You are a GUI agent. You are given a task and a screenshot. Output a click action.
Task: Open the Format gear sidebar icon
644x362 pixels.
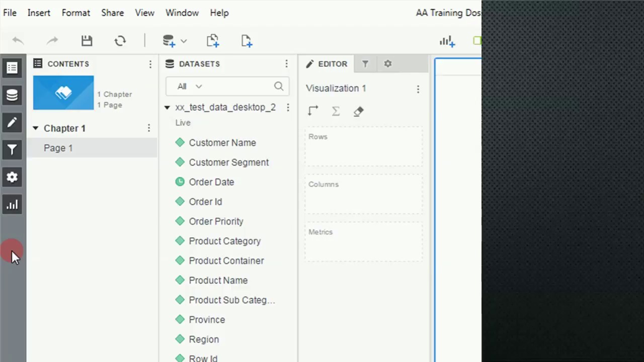point(12,177)
